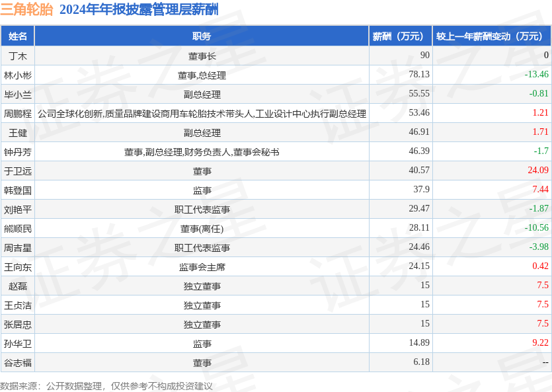Image resolution: width=552 pixels, height=392 pixels.
Task: Click salary value 24.46
Action: [x=419, y=247]
